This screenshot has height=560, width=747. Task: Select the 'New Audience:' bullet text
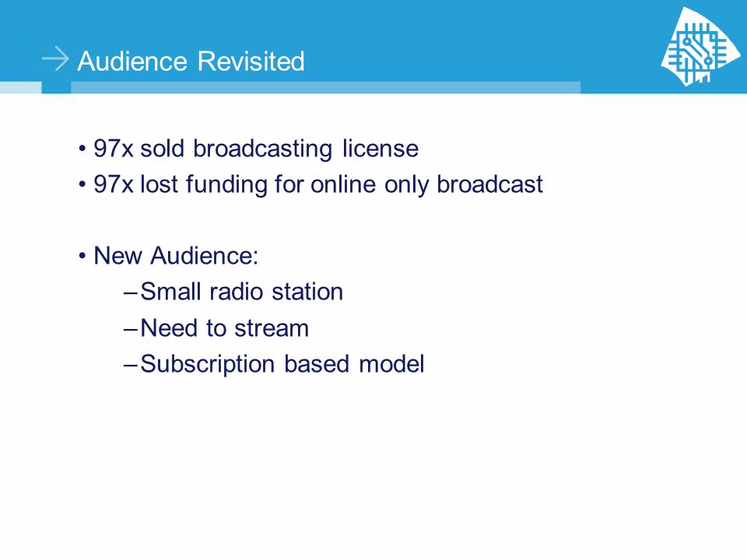pos(176,256)
